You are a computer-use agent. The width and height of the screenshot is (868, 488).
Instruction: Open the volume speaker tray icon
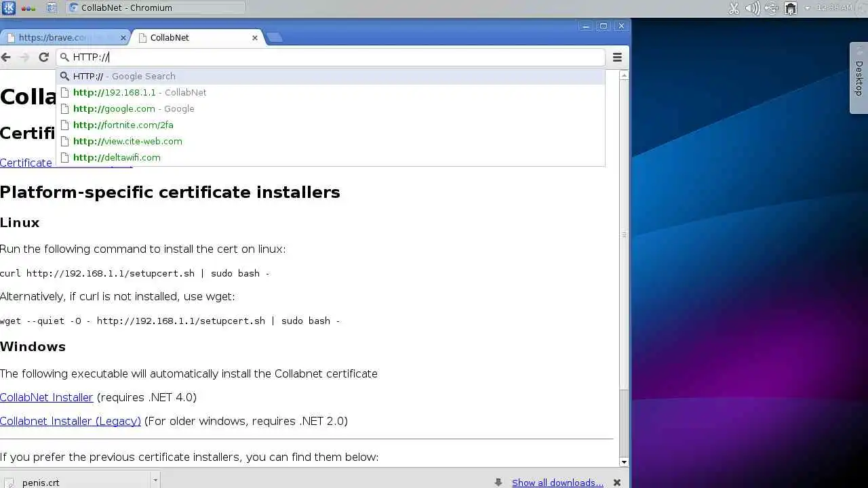point(752,8)
